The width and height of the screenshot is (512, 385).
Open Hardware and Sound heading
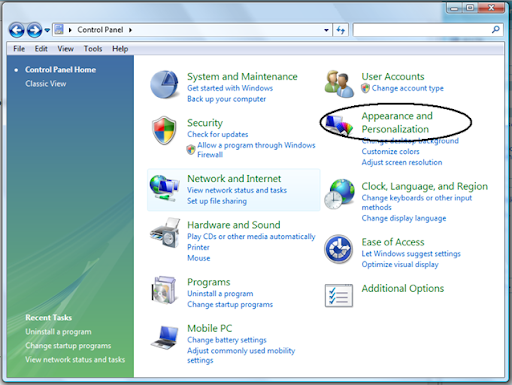pyautogui.click(x=234, y=225)
